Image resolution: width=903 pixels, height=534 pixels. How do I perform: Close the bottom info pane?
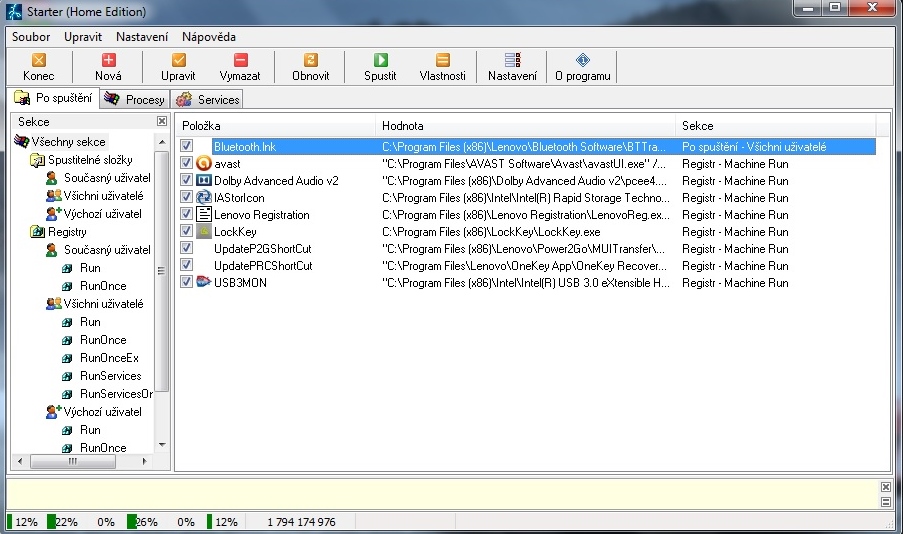tap(886, 487)
